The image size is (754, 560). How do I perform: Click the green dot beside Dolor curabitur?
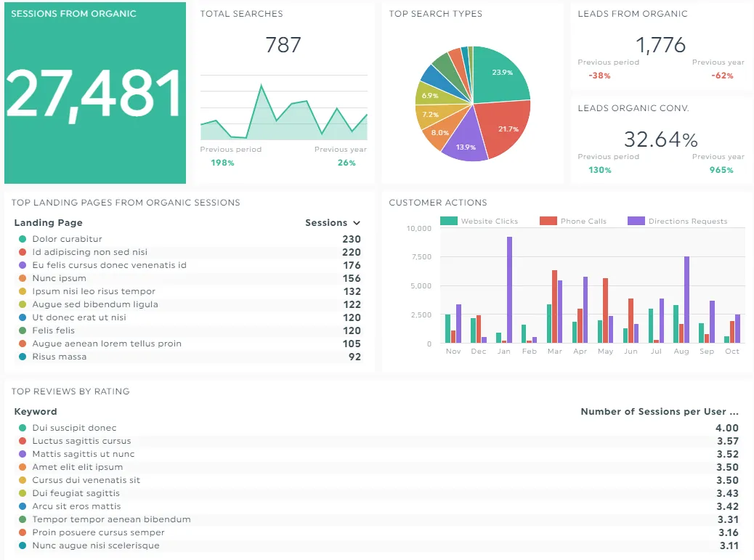coord(23,239)
